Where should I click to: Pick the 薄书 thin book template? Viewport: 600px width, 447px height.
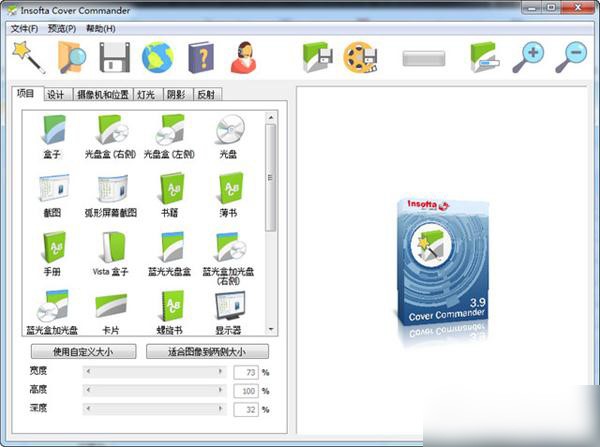coord(228,196)
